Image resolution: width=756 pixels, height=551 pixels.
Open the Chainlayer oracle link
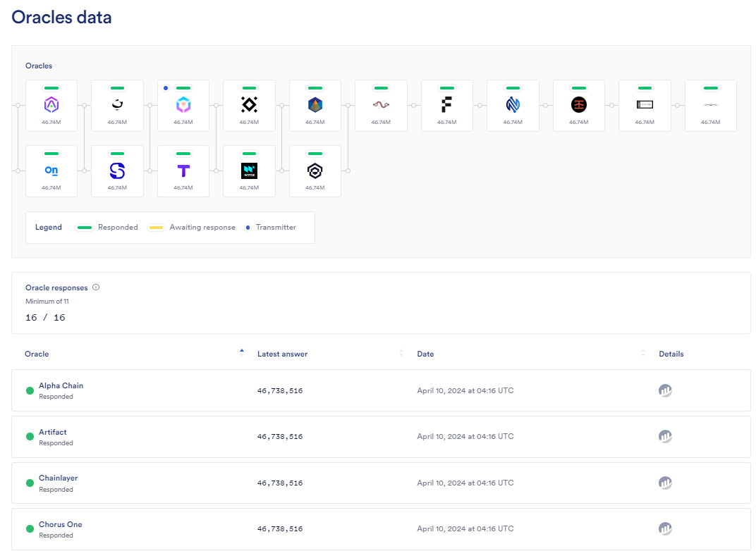[x=58, y=478]
